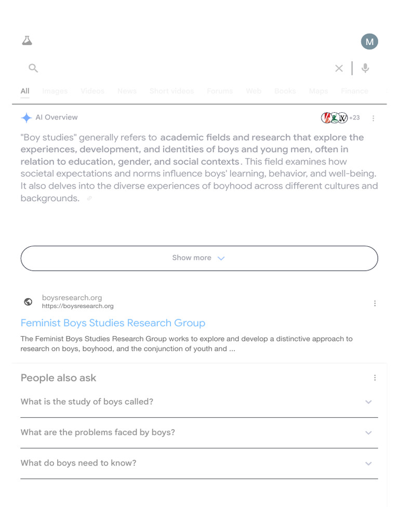Open the +23 source icons cluster
The width and height of the screenshot is (399, 532).
(x=340, y=118)
